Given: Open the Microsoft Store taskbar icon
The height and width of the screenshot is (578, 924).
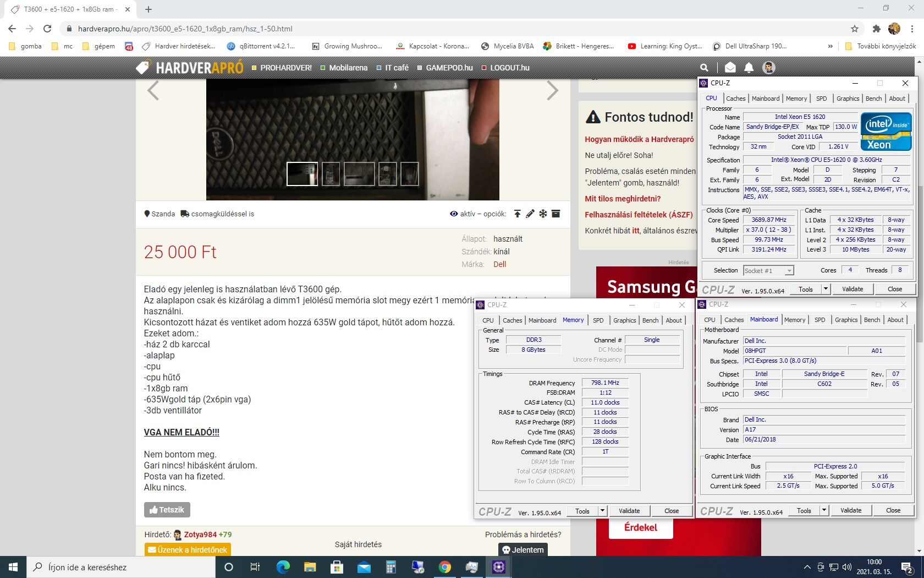Looking at the screenshot, I should pyautogui.click(x=337, y=567).
